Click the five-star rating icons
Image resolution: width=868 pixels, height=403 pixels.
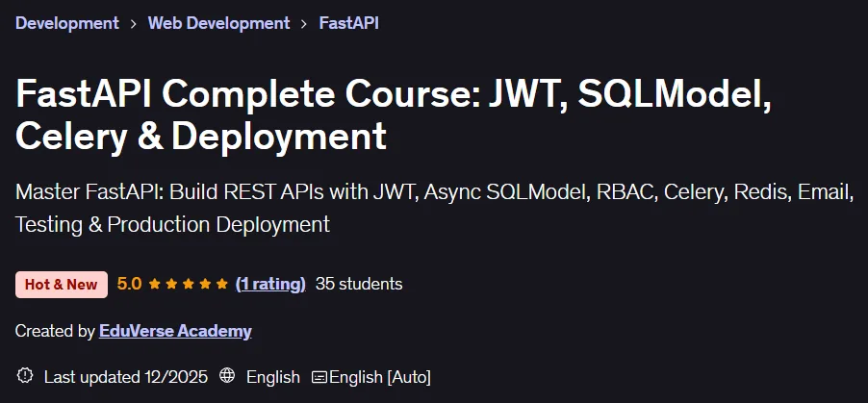click(x=189, y=284)
